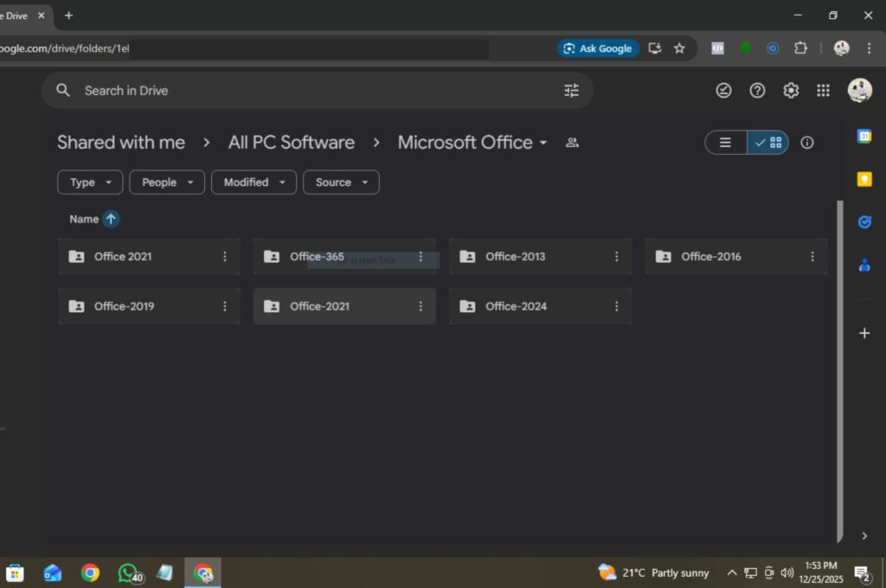Switch to grid layout view
This screenshot has width=886, height=588.
tap(767, 143)
